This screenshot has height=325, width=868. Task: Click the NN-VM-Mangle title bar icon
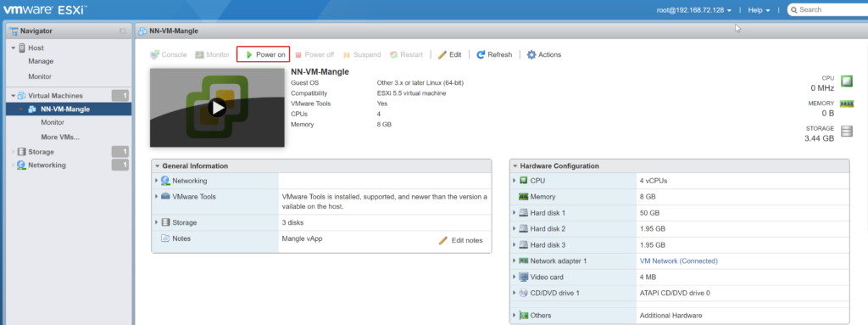tap(142, 31)
